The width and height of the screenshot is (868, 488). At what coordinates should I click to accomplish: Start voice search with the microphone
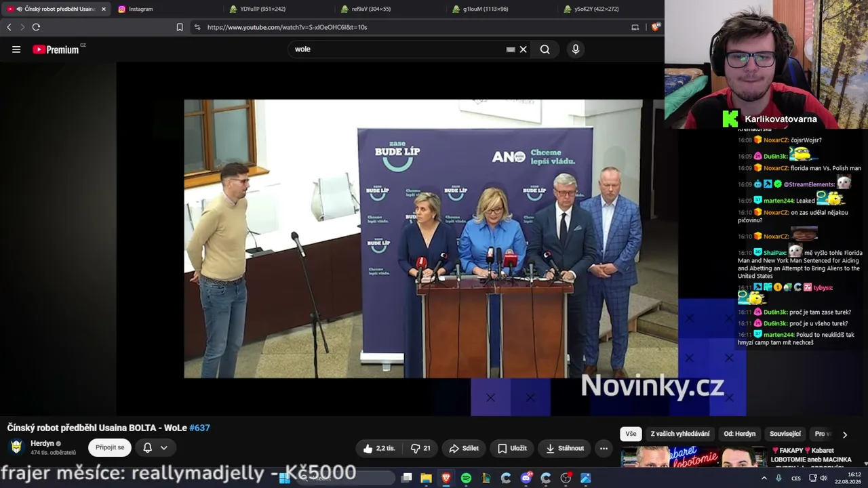click(x=576, y=49)
